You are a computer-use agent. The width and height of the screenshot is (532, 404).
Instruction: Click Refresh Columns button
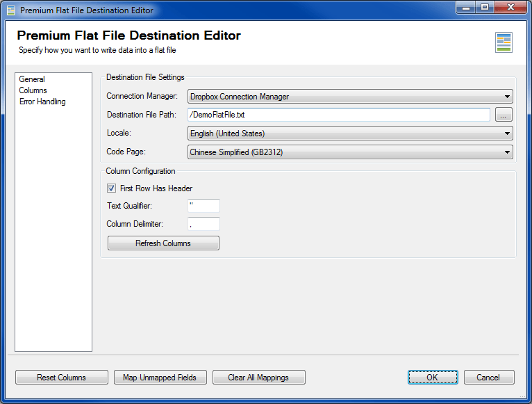click(x=163, y=243)
